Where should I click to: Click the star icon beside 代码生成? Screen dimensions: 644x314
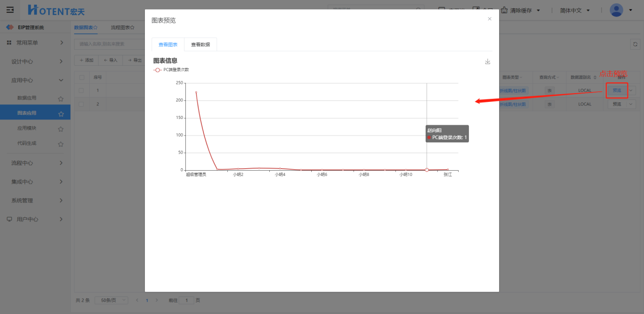click(60, 144)
